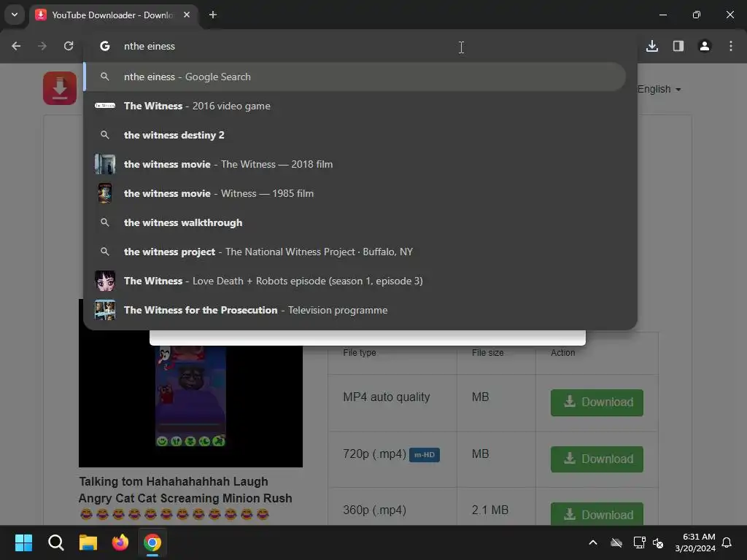Click the browser back arrow
Viewport: 747px width, 560px height.
tap(16, 46)
